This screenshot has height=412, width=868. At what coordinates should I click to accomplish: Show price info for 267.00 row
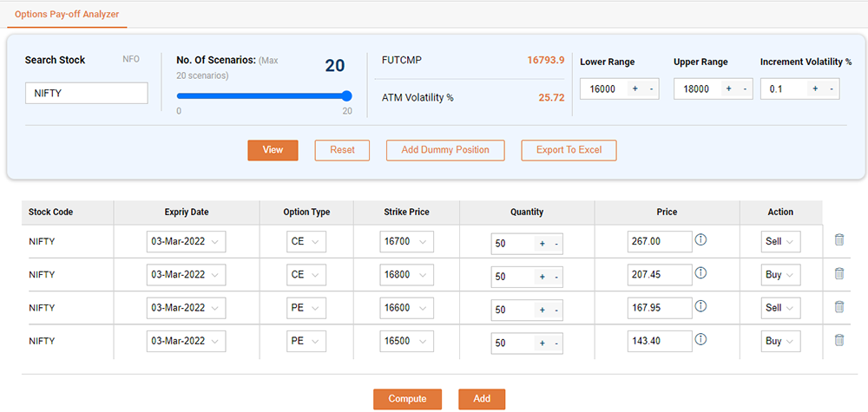pos(700,240)
